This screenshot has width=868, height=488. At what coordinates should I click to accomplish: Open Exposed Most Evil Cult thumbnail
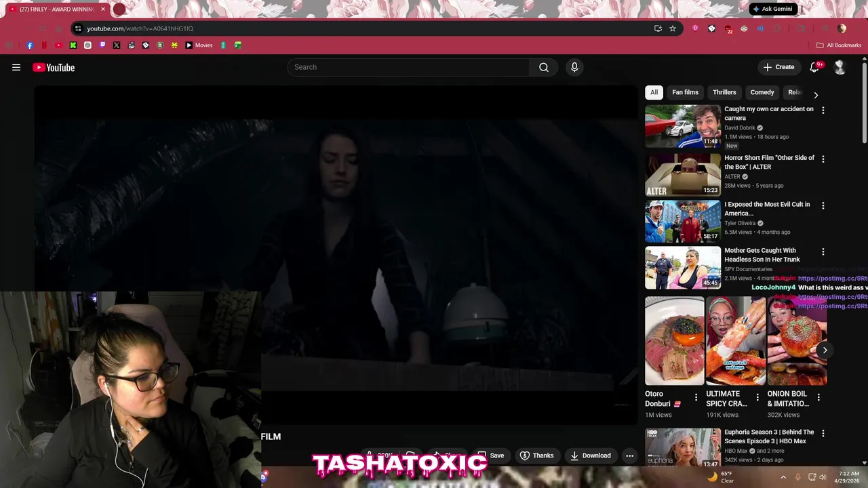683,221
